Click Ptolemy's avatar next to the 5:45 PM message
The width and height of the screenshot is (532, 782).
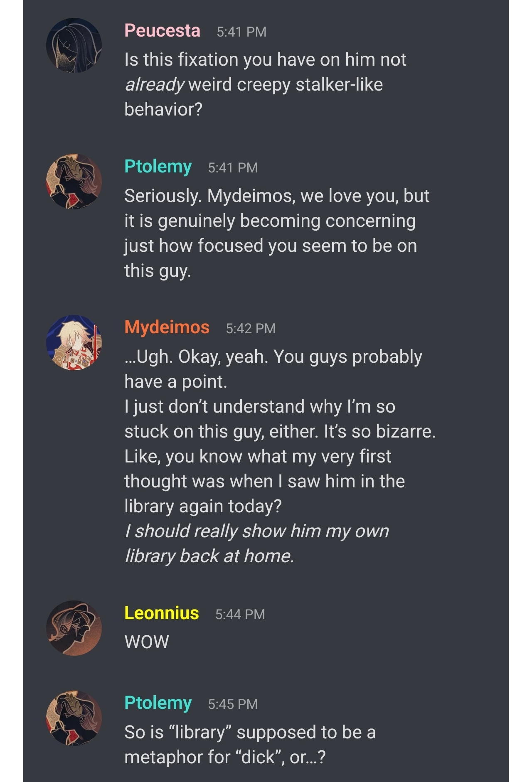pos(74,718)
